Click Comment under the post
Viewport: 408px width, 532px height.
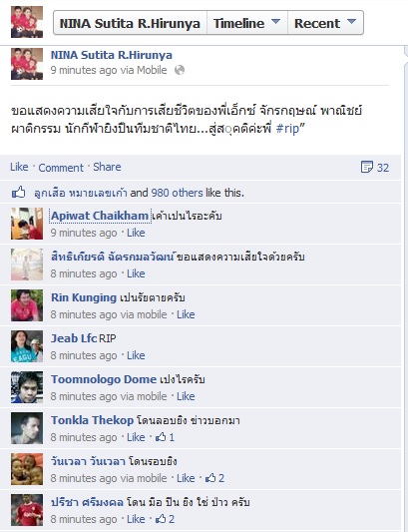tap(61, 168)
